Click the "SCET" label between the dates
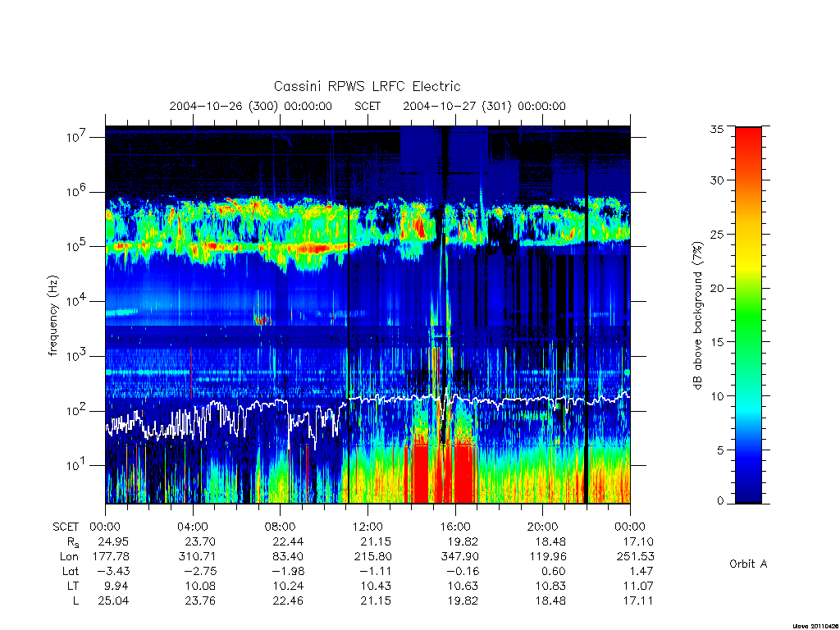Image resolution: width=840 pixels, height=630 pixels. 367,106
